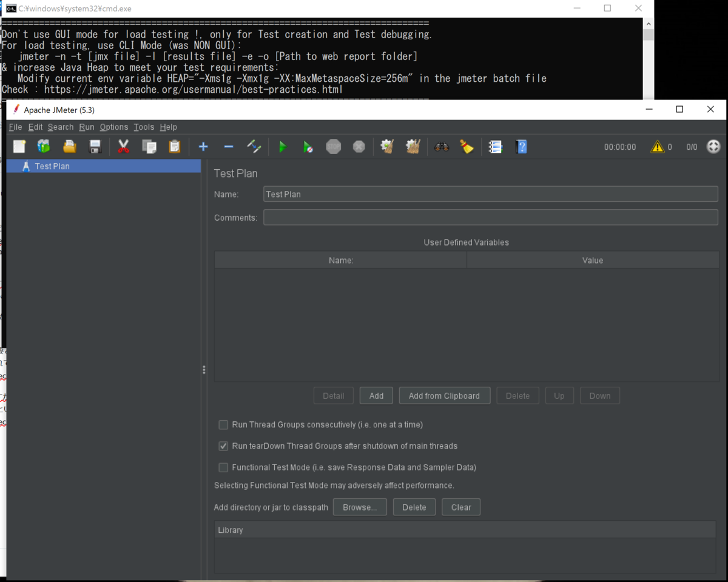Start test with no pauses icon

(308, 147)
